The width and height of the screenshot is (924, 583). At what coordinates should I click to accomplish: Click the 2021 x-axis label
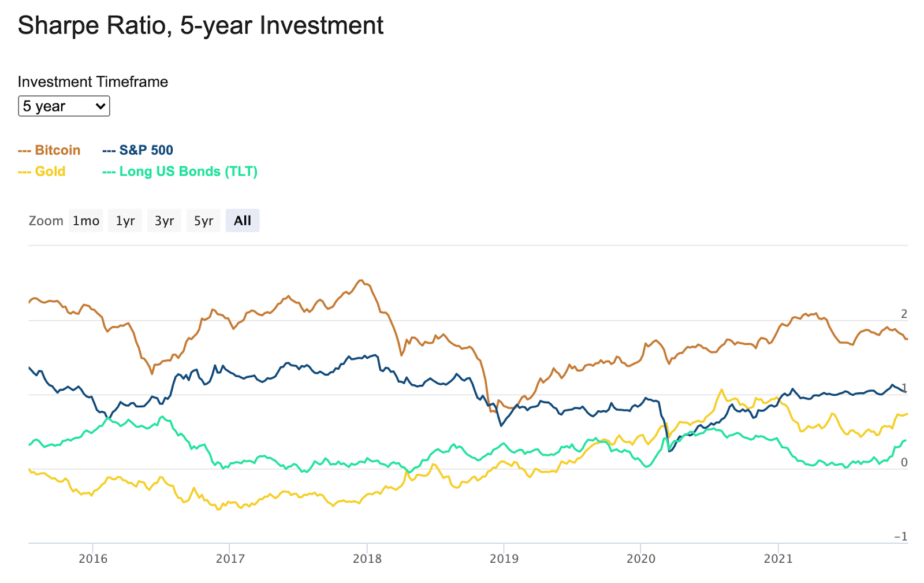[x=778, y=559]
